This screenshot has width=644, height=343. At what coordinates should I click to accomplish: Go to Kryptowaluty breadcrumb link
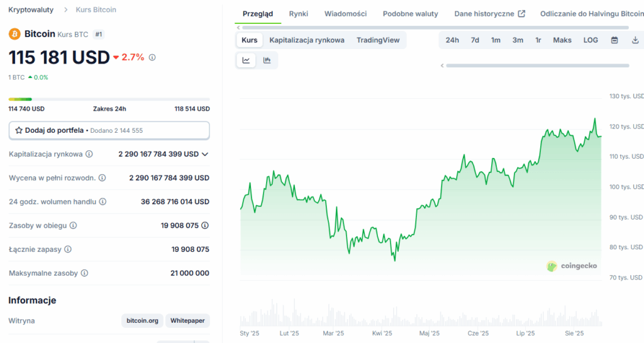click(31, 10)
